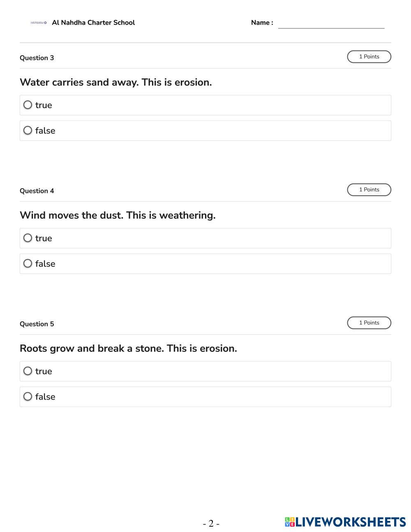The image size is (411, 532).
Task: Click Question 4's 1 Points badge
Action: [x=369, y=190]
